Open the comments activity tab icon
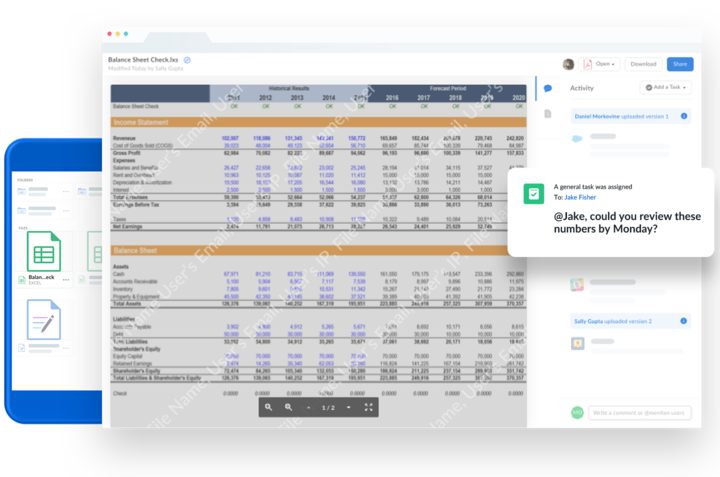The image size is (720, 477). click(x=548, y=88)
